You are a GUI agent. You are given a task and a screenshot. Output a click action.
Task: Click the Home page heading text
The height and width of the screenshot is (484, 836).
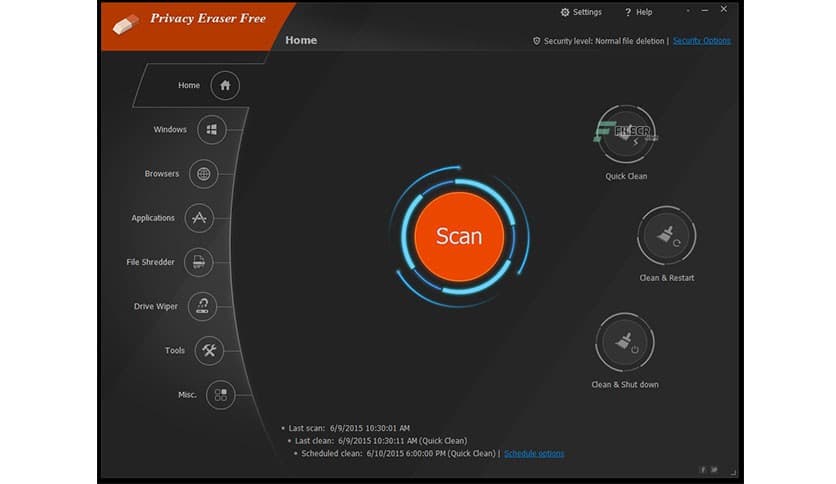[301, 41]
